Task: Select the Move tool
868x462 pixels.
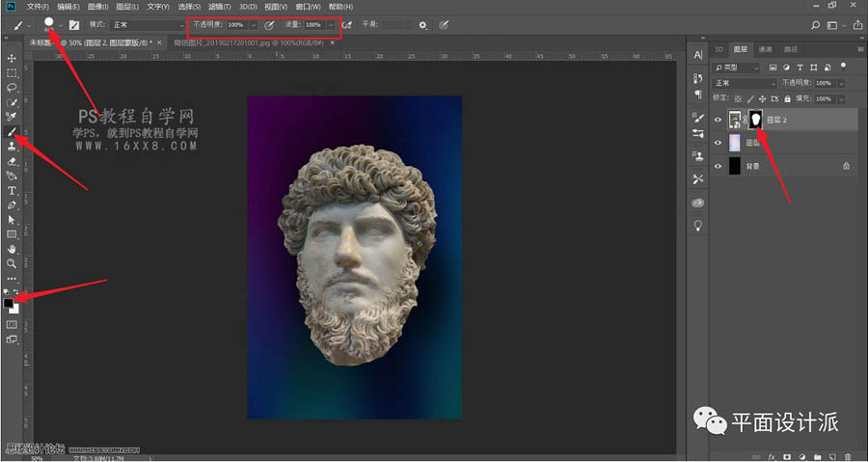Action: [12, 58]
